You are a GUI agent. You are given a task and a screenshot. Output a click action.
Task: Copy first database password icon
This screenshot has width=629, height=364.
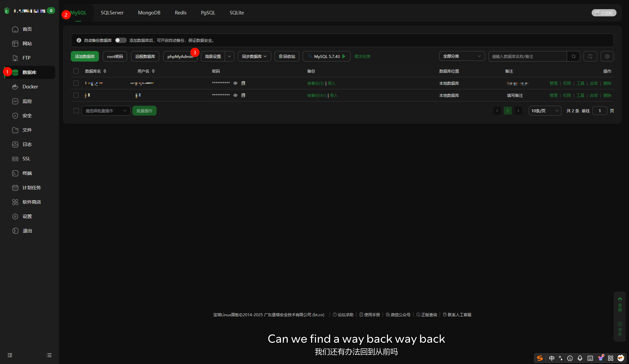pyautogui.click(x=243, y=83)
